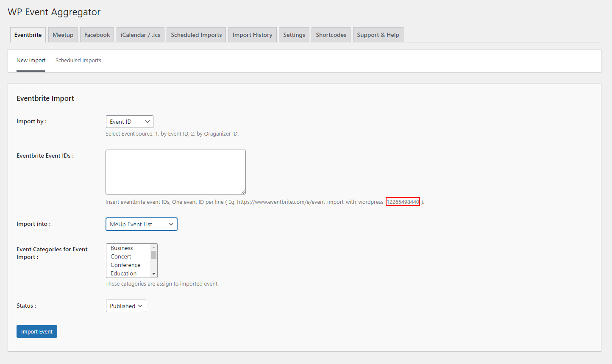Expand the Import by dropdown
This screenshot has width=612, height=364.
click(129, 122)
